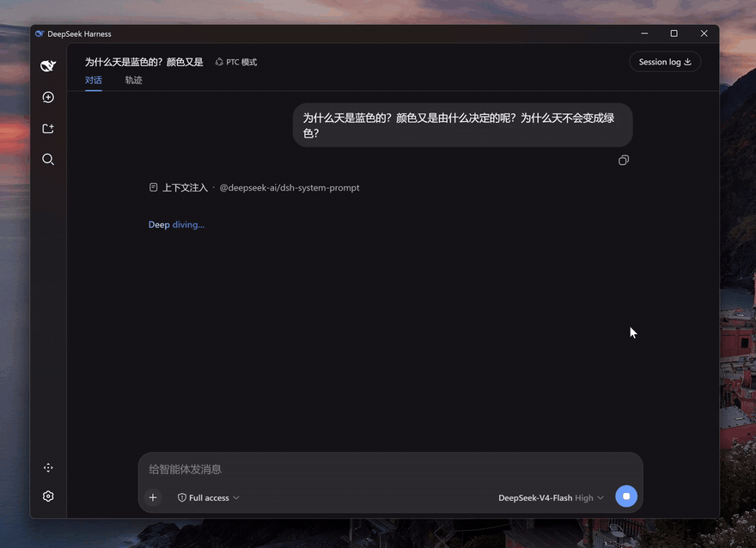This screenshot has width=756, height=548.
Task: Open the new folder icon in sidebar
Action: pos(48,129)
